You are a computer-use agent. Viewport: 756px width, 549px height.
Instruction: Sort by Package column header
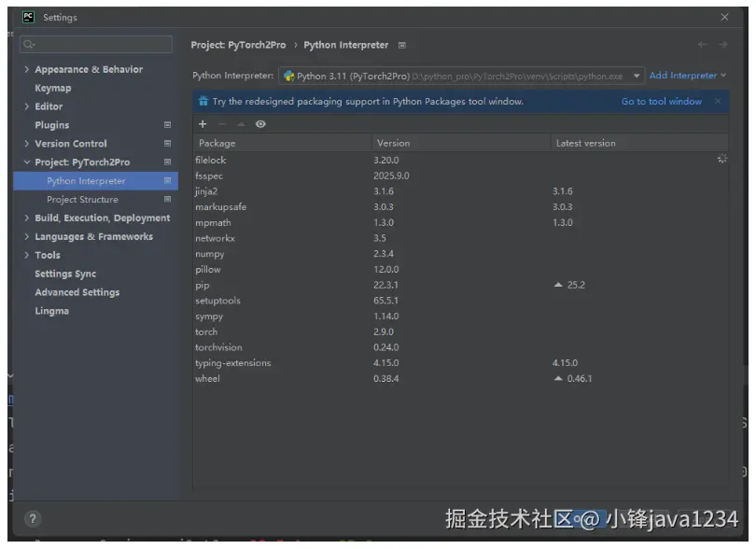tap(283, 143)
